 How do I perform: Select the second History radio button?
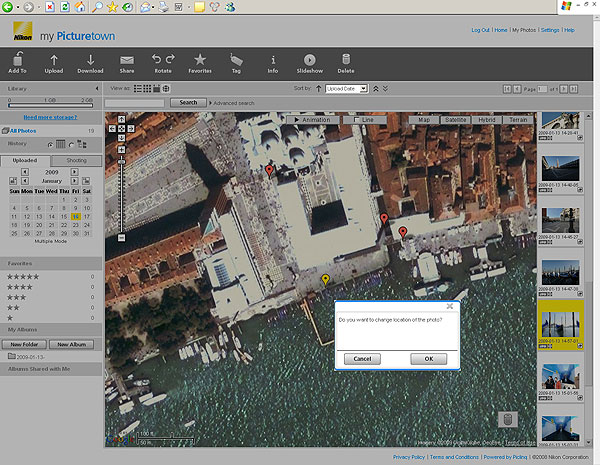point(71,145)
